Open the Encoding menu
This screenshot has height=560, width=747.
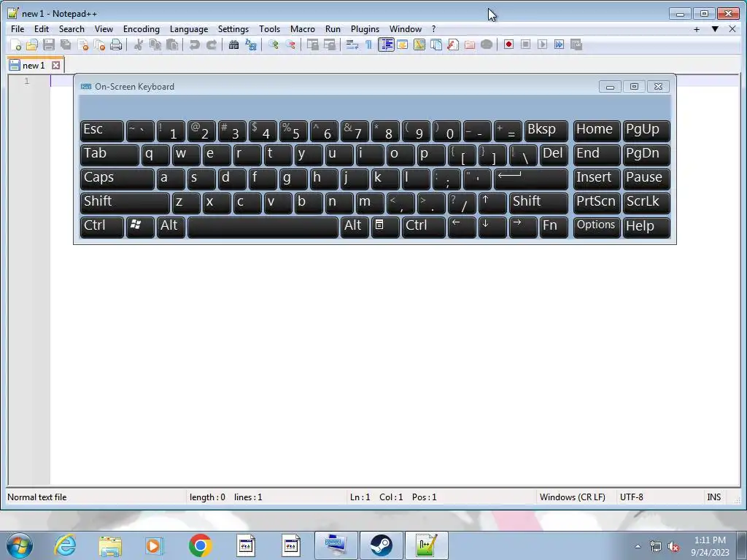142,29
